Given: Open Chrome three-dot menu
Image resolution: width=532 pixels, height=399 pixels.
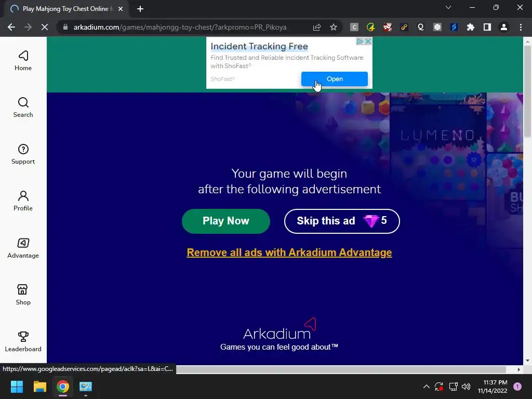Looking at the screenshot, I should [521, 27].
